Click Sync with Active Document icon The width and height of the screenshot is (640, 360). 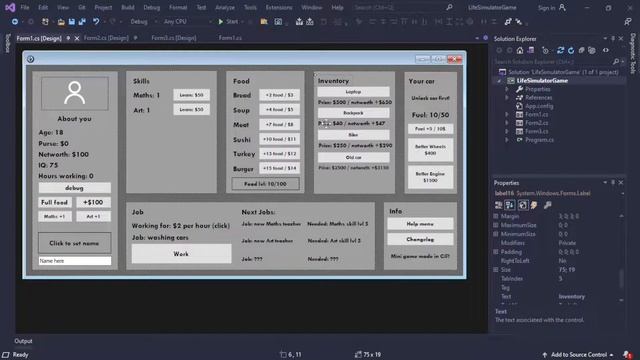560,50
